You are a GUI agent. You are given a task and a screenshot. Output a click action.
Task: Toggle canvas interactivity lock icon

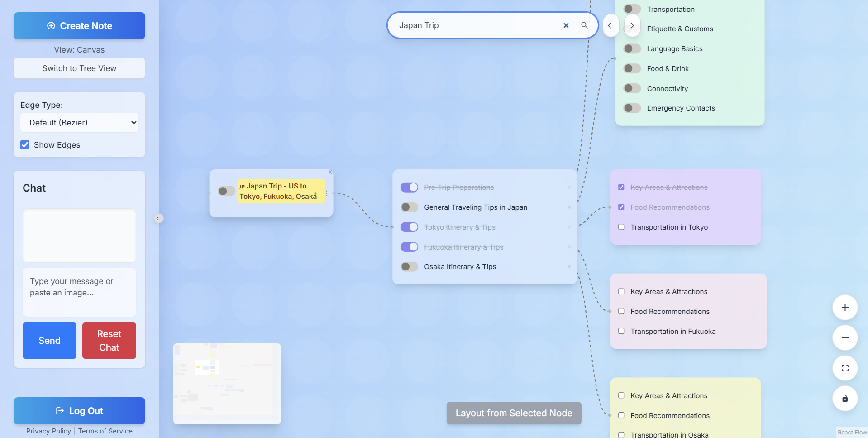[x=845, y=399]
